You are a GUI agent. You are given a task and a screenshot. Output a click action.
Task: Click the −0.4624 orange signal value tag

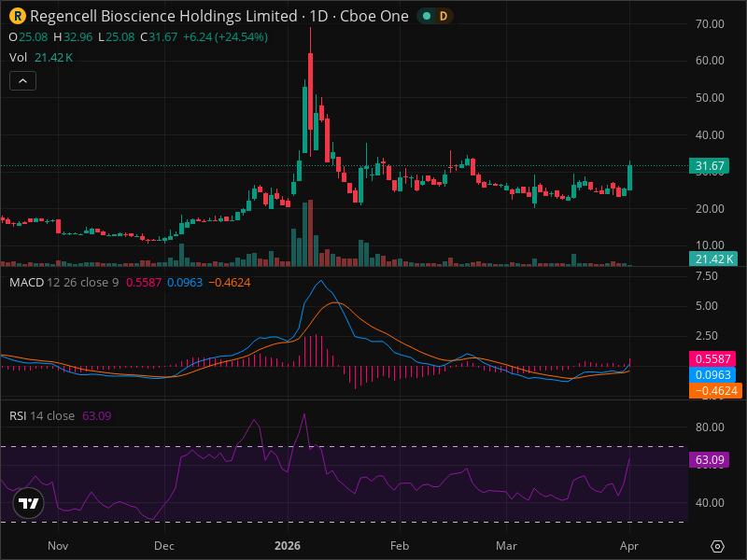coord(715,390)
